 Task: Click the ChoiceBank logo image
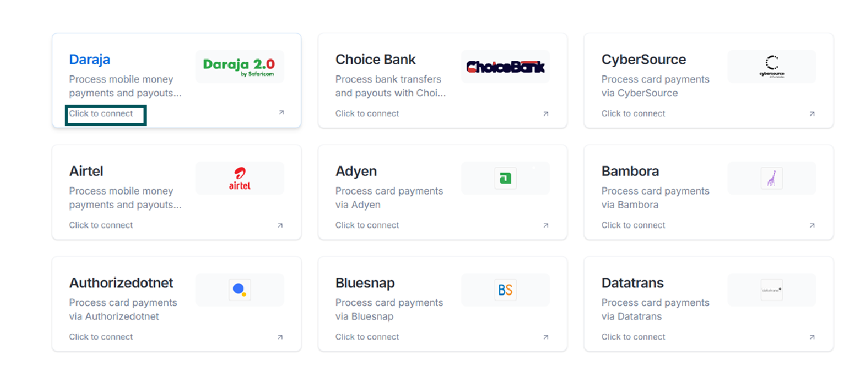[505, 67]
